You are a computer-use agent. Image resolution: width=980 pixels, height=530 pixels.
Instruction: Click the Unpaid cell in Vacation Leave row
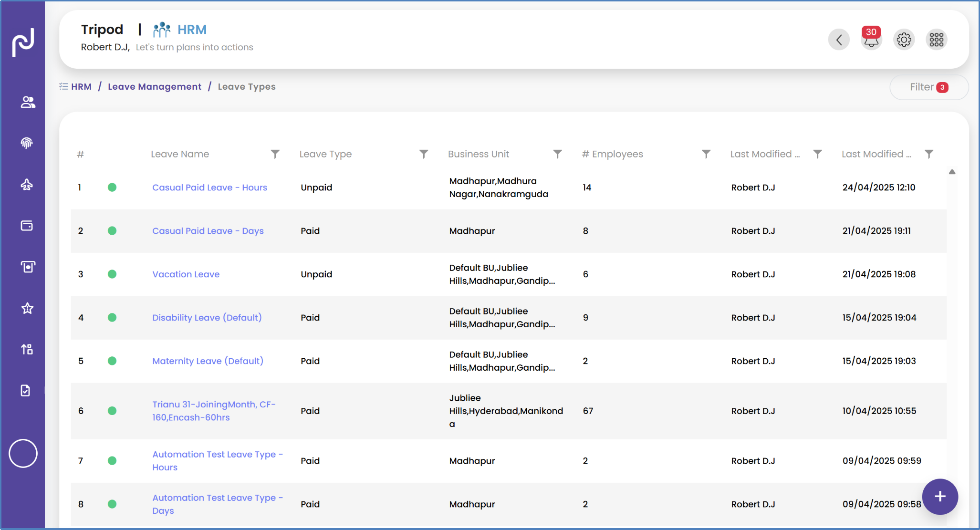pyautogui.click(x=316, y=274)
